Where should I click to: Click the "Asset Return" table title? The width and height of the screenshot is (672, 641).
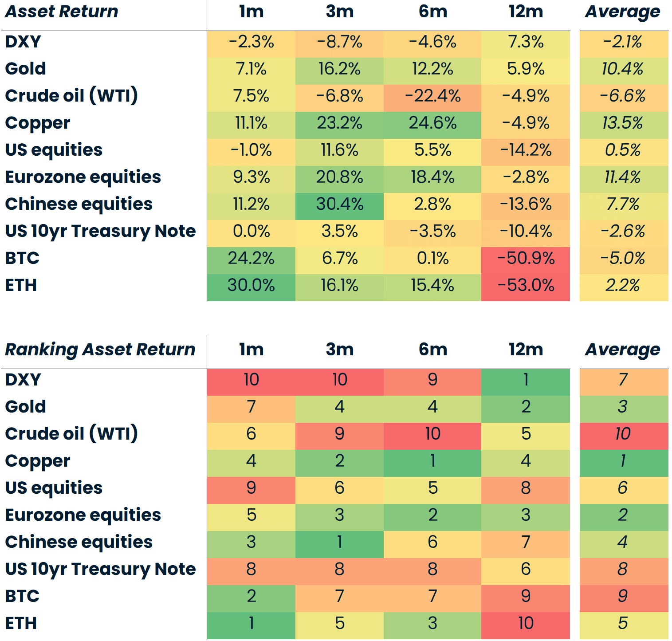(x=62, y=12)
